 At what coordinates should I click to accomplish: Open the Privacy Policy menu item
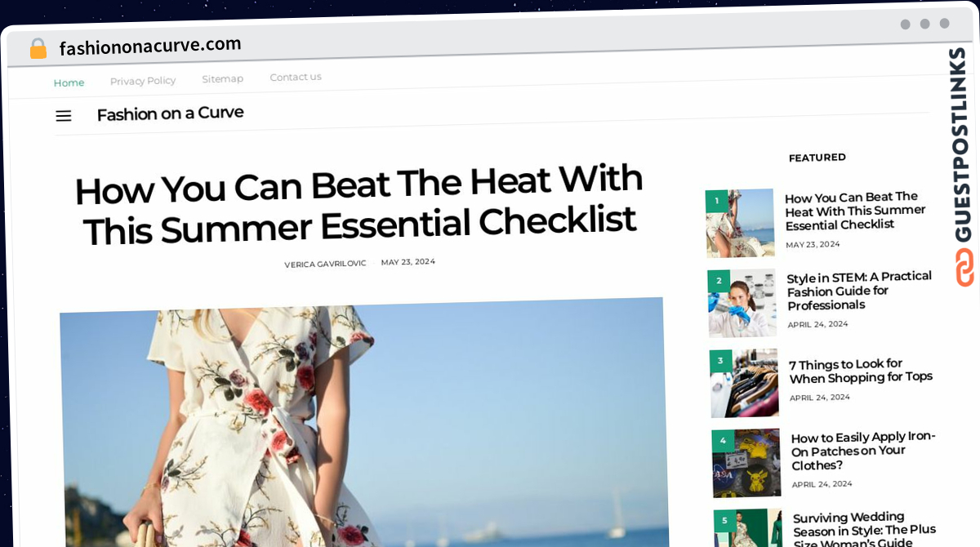click(x=143, y=81)
